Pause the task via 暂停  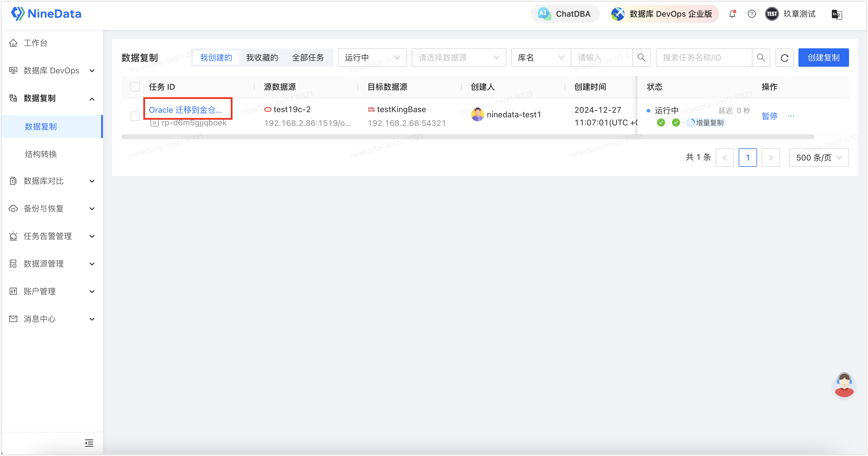769,116
